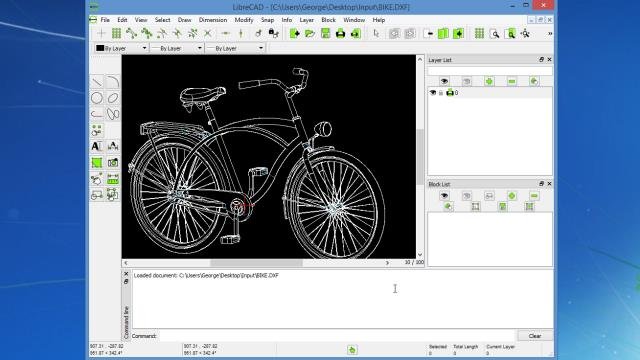The image size is (640, 360).
Task: Toggle Restrict Horizontal snap icon
Action: (226, 33)
